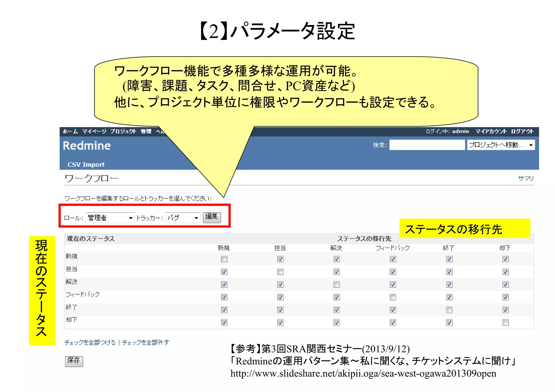
Task: Check 解決 to 解決 transition checkbox
Action: pos(337,284)
